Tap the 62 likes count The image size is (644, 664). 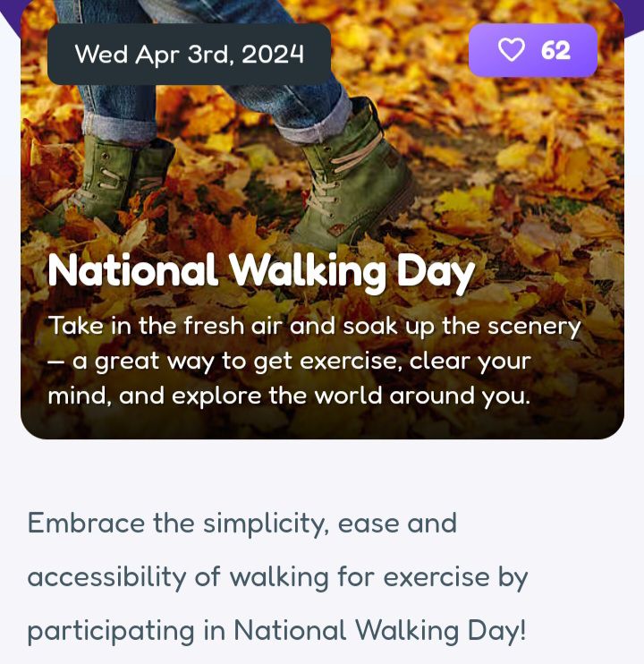pos(555,50)
